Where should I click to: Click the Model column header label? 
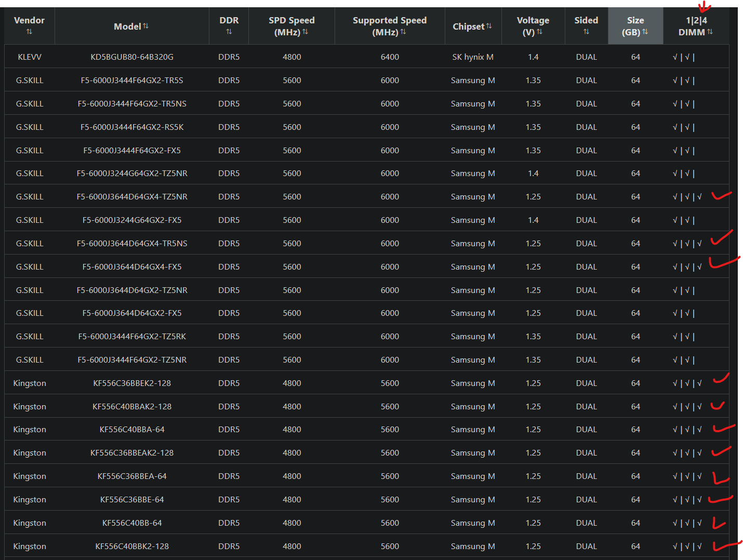127,26
